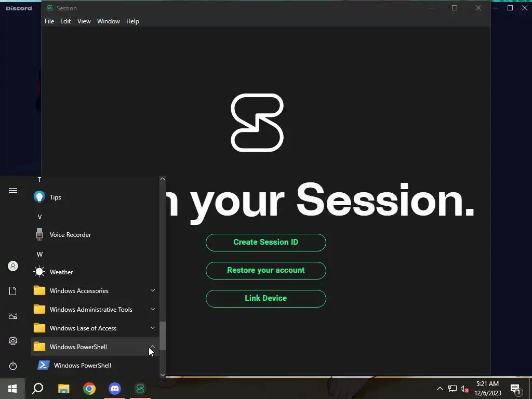Open the Window menu in Session

(x=109, y=21)
